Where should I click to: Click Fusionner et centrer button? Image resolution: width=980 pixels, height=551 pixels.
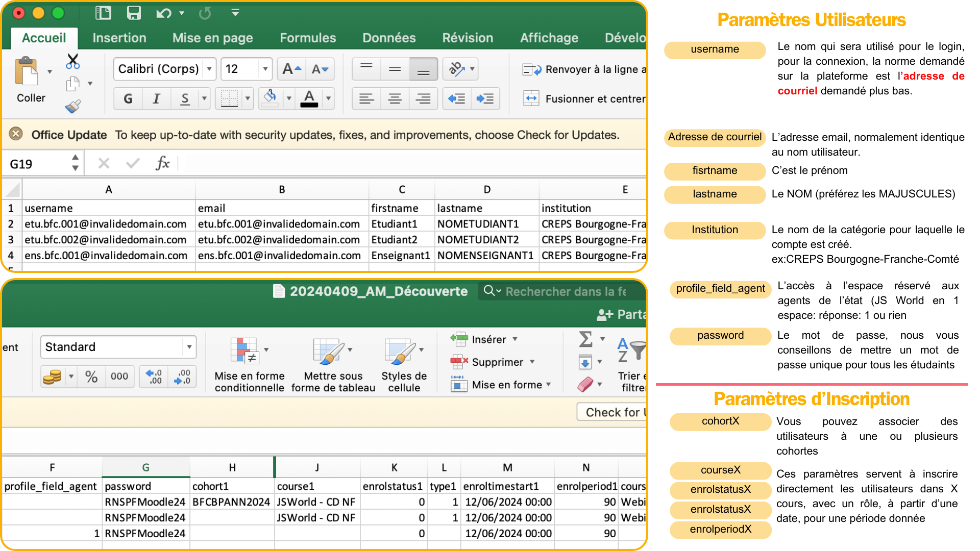tap(584, 98)
